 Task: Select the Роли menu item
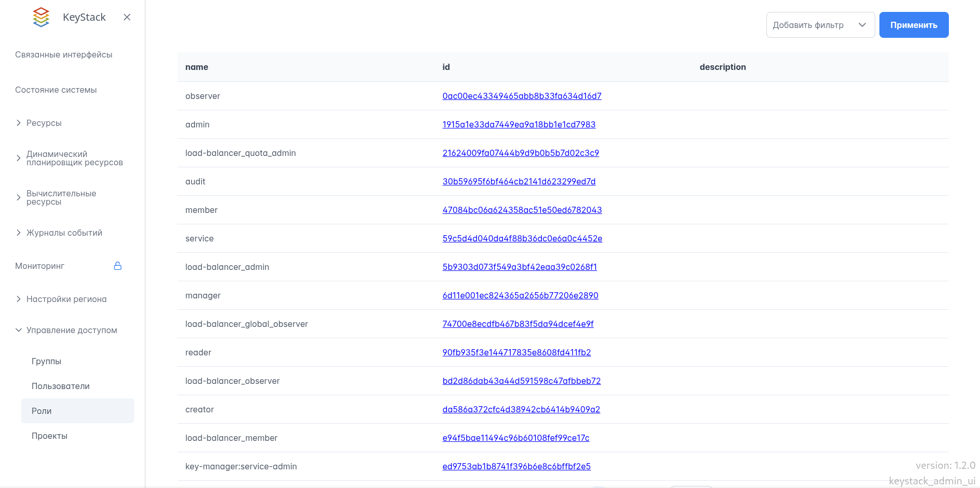pyautogui.click(x=41, y=411)
